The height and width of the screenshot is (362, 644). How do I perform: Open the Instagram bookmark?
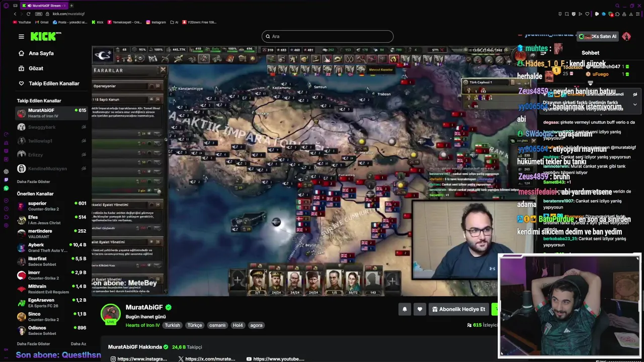point(156,22)
